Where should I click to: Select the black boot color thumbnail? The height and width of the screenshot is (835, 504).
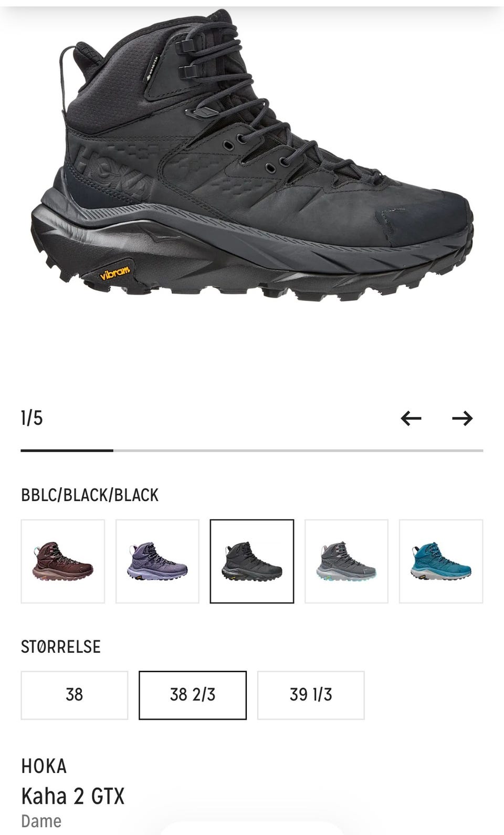(x=252, y=561)
